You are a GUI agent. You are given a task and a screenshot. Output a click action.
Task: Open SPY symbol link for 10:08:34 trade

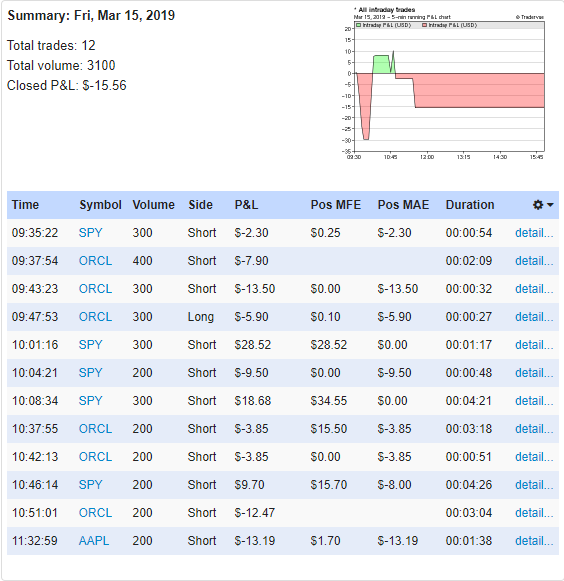coord(90,401)
